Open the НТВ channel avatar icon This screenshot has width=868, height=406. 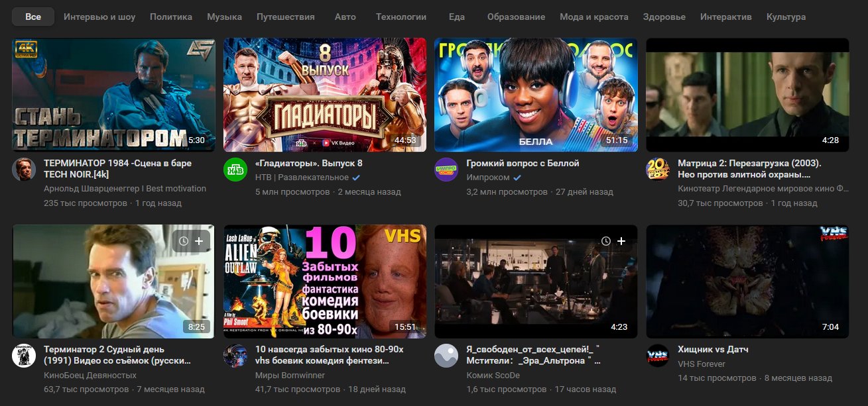[x=235, y=170]
